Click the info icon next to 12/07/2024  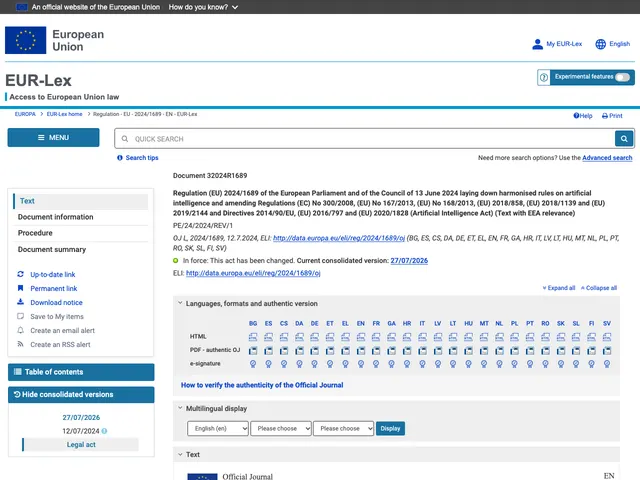(x=104, y=431)
